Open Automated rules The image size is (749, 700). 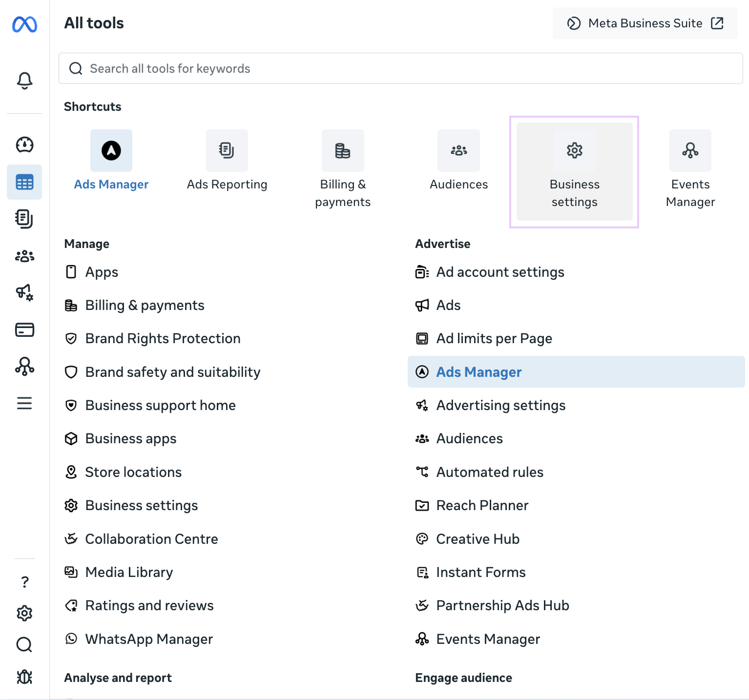(x=479, y=472)
